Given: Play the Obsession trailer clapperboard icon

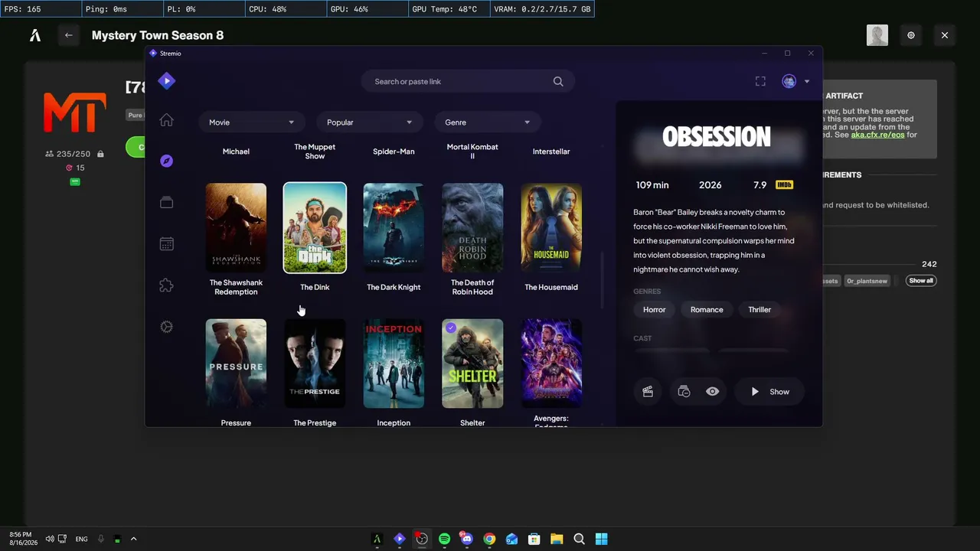Looking at the screenshot, I should (x=648, y=392).
